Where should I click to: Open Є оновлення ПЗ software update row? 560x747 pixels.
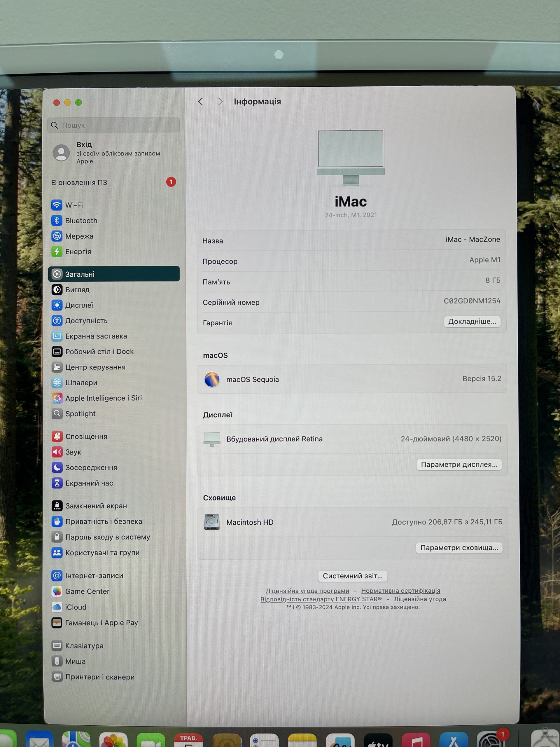tap(114, 182)
